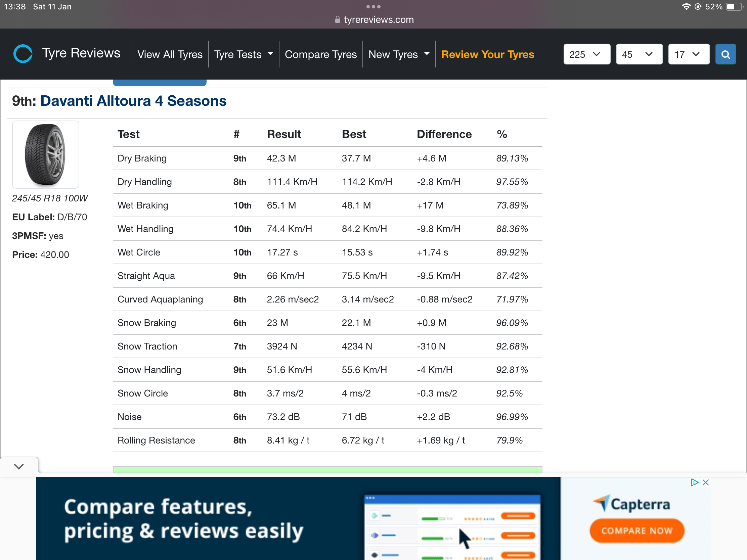Click the Difference column header
The height and width of the screenshot is (560, 747).
pyautogui.click(x=444, y=134)
